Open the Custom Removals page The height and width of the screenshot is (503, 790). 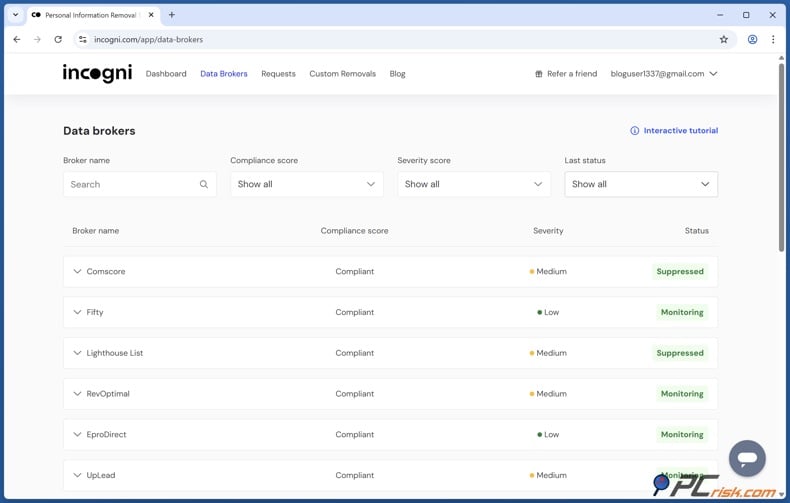(x=342, y=74)
